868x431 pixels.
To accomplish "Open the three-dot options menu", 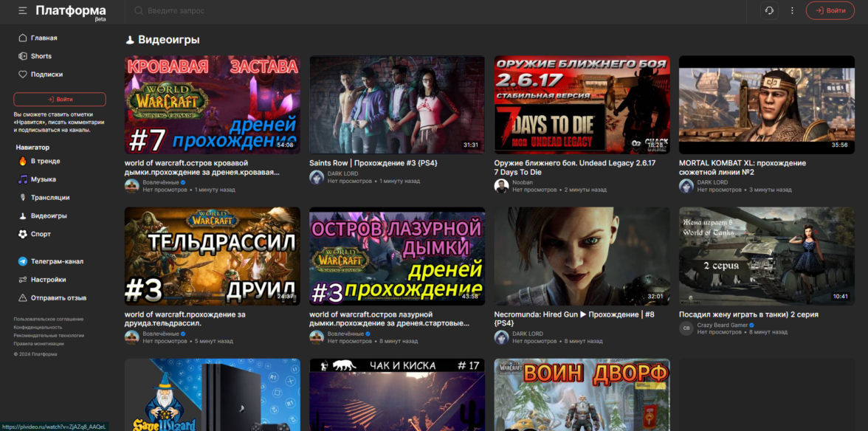I will pos(791,10).
